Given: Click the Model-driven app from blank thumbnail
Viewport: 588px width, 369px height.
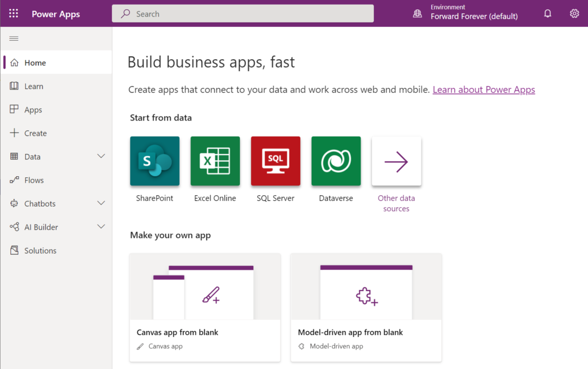Looking at the screenshot, I should click(x=366, y=286).
